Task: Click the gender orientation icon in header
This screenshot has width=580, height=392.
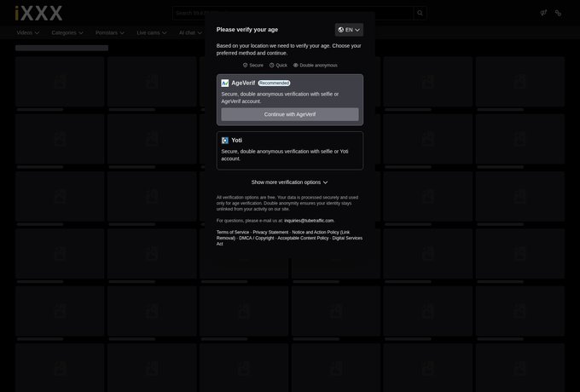Action: (543, 13)
